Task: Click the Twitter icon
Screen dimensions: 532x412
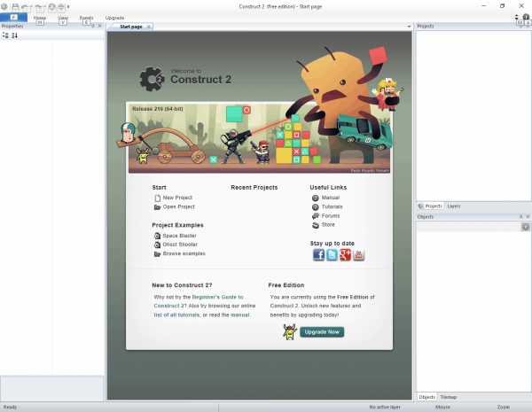Action: point(332,254)
